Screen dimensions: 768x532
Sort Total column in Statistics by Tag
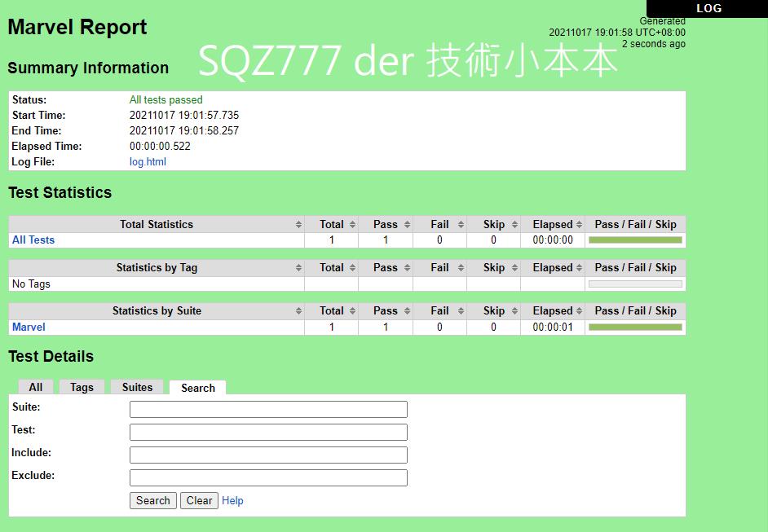click(353, 268)
